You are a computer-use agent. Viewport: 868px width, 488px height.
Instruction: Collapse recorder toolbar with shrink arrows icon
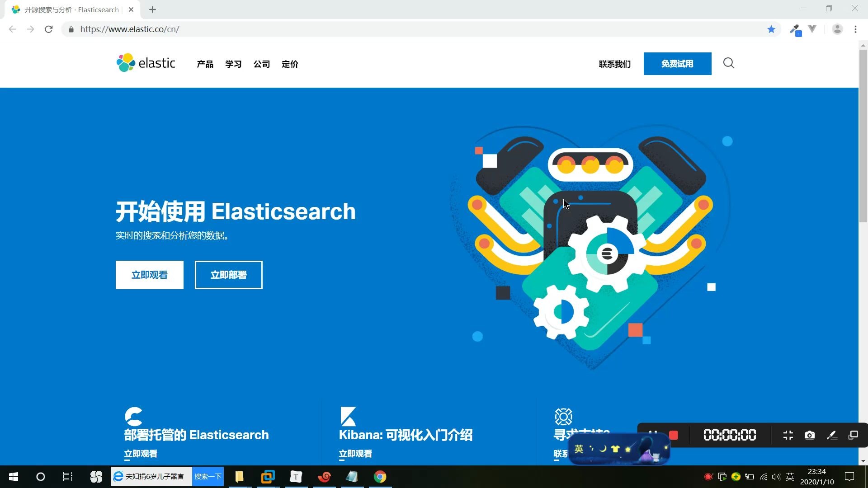click(788, 435)
